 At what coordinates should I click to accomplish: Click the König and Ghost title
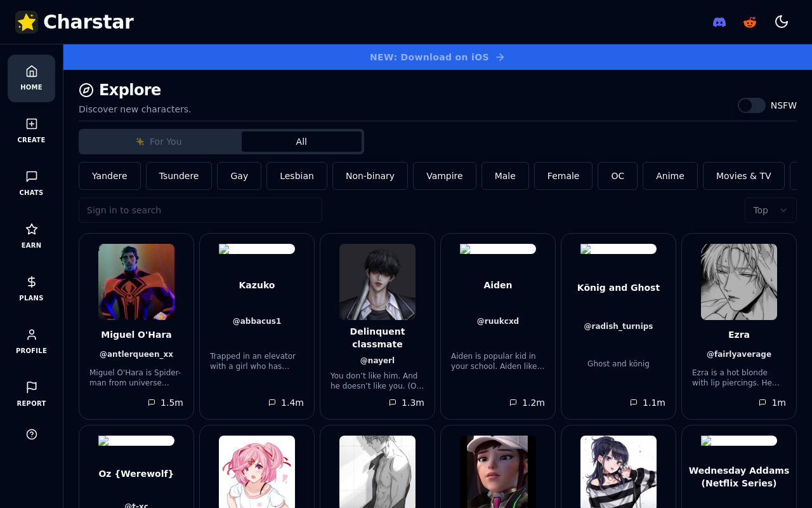619,288
